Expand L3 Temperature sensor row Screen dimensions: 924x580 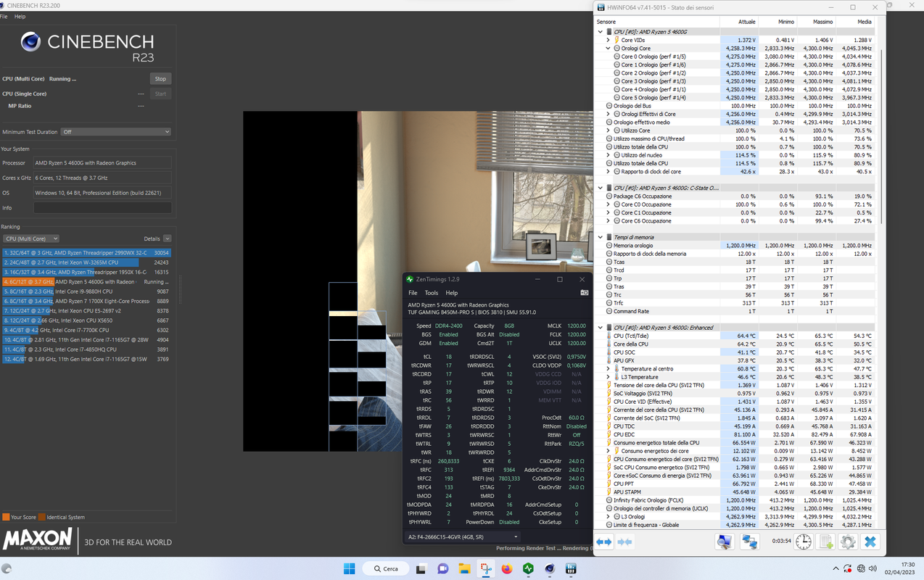(x=608, y=377)
